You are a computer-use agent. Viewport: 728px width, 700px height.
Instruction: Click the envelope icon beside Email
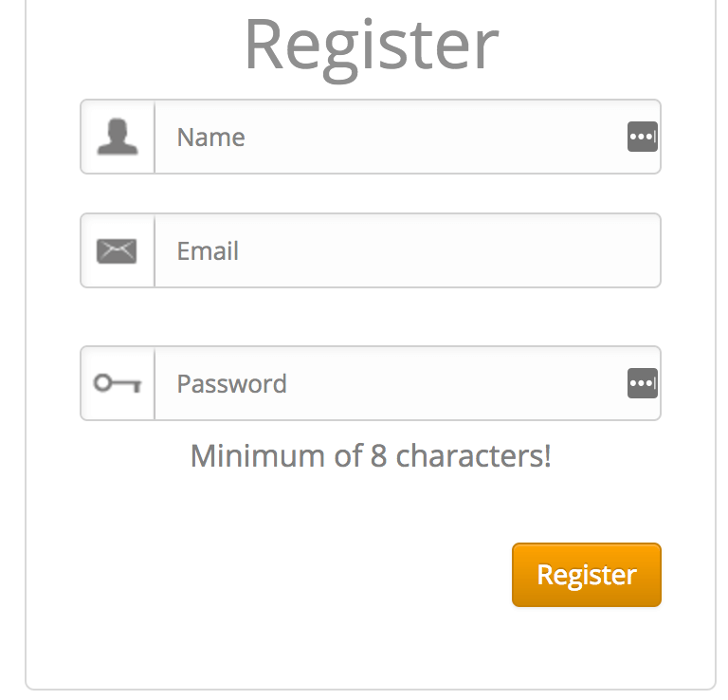pos(118,250)
